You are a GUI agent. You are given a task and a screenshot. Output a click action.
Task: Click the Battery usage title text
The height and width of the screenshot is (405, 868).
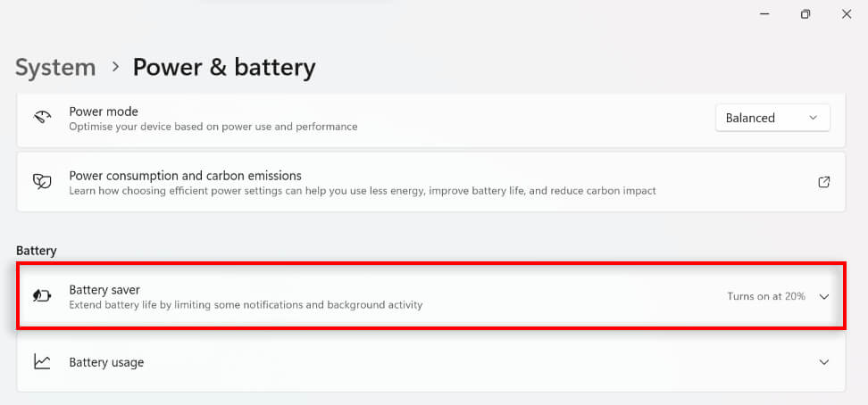106,362
